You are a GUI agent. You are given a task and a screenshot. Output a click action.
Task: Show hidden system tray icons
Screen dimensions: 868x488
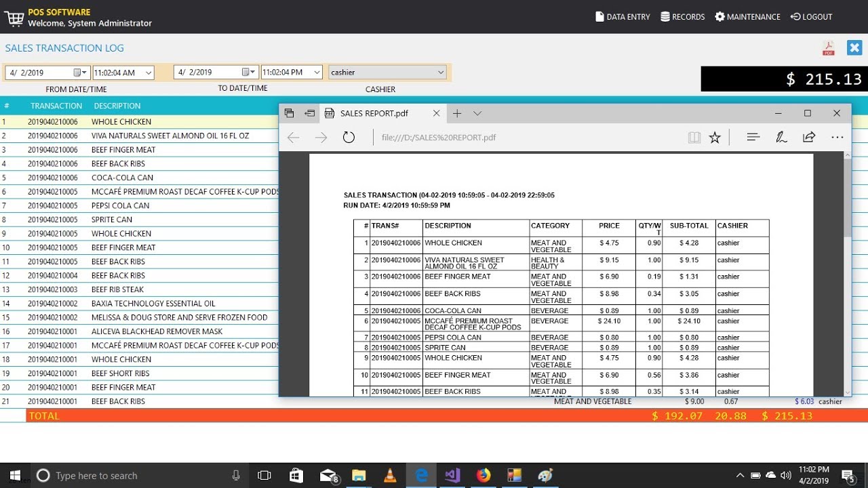pos(740,475)
